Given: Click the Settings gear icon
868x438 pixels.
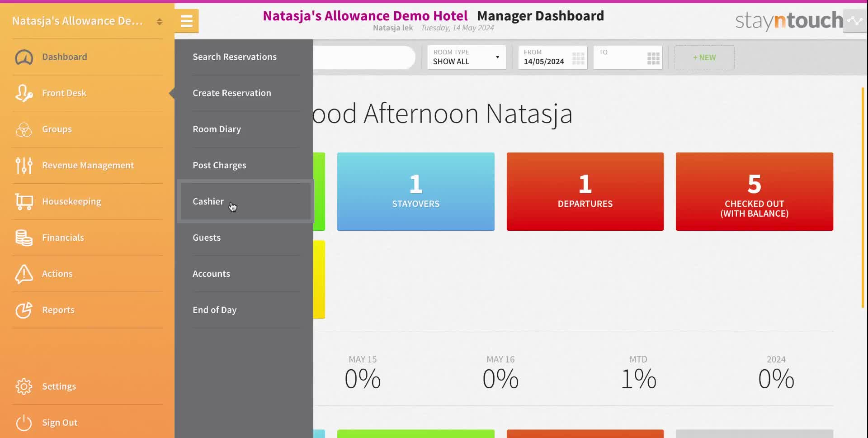Looking at the screenshot, I should click(24, 386).
